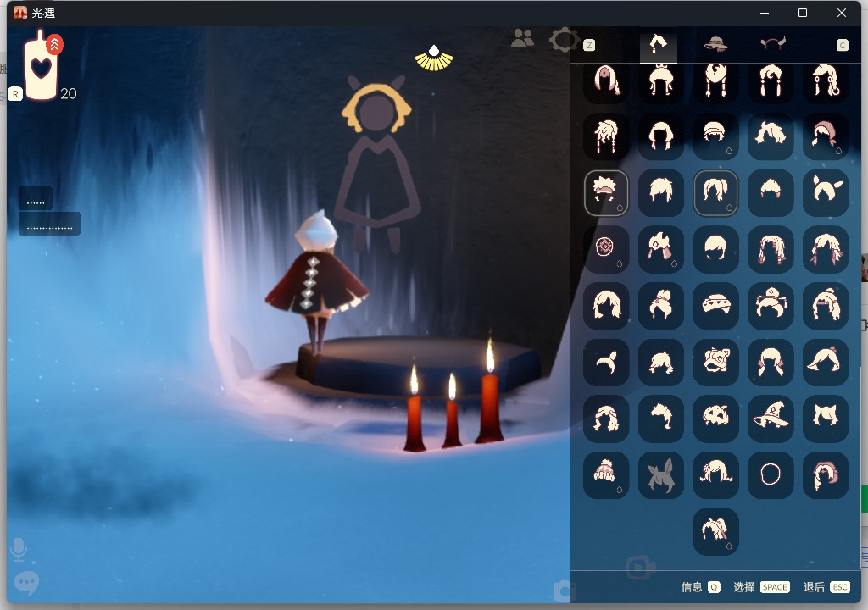Select the beaded dreadlocks hairstyle
The height and width of the screenshot is (610, 868).
pos(771,248)
